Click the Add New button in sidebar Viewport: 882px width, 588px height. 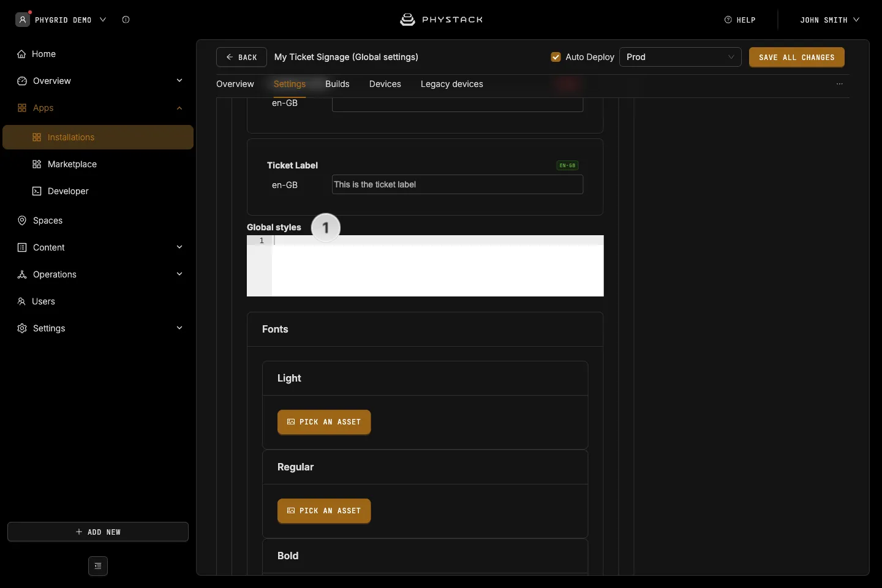click(98, 532)
